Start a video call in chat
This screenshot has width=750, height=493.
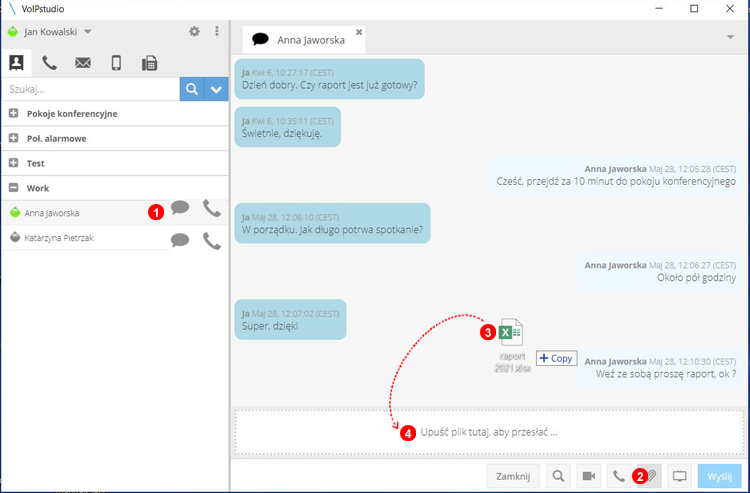[x=589, y=476]
